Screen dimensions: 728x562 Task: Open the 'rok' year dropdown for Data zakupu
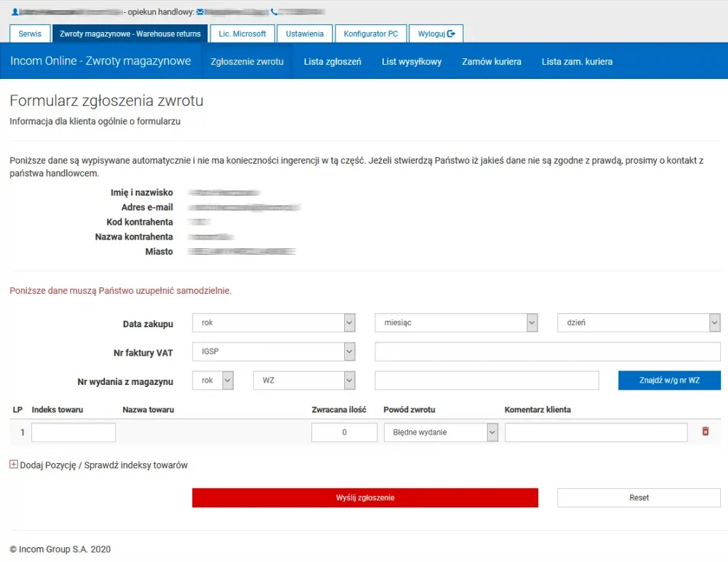(274, 323)
